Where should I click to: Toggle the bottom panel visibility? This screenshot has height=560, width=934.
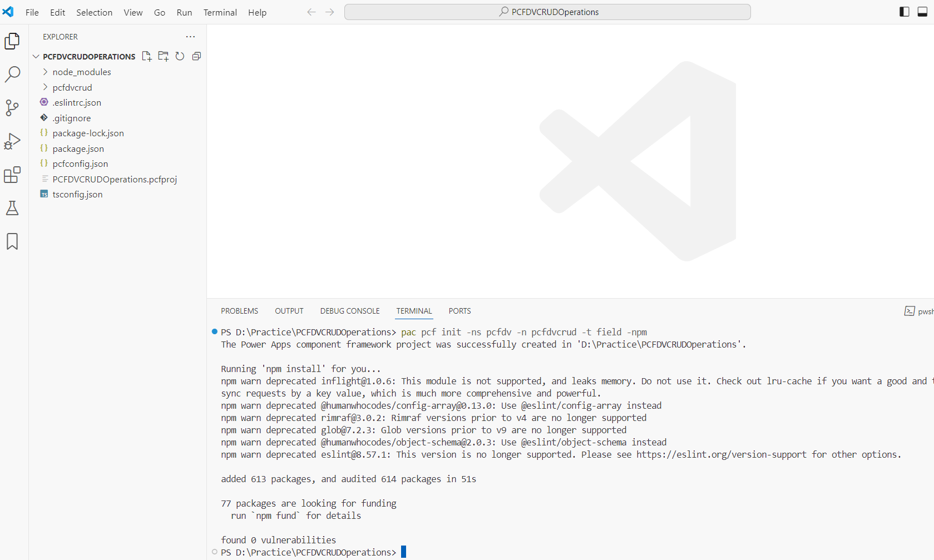pos(922,12)
